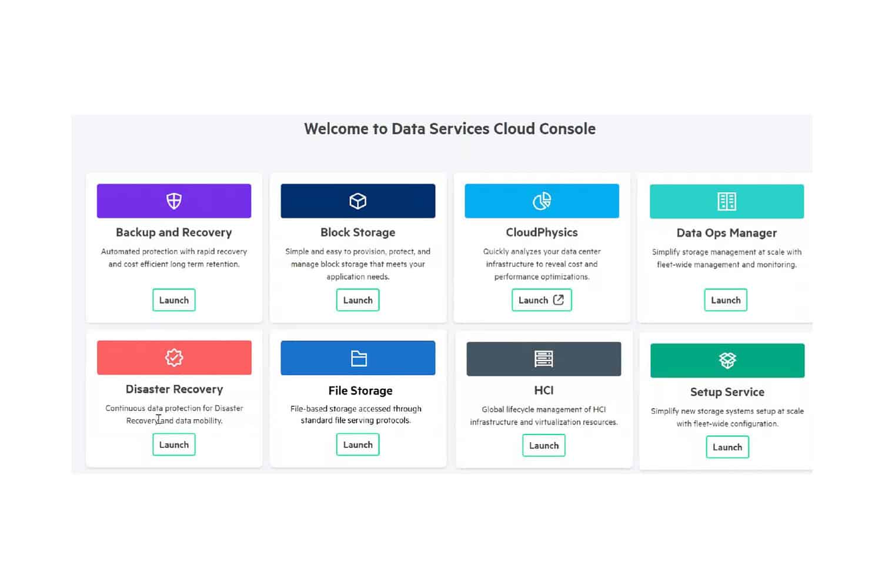Click the Setup Service title text
Viewport: 882px width, 588px height.
(x=727, y=392)
